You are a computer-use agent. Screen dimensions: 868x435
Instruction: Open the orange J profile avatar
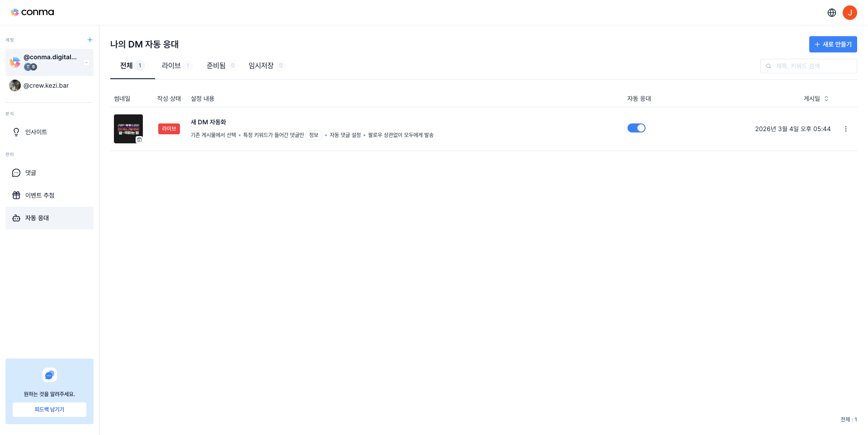coord(849,13)
